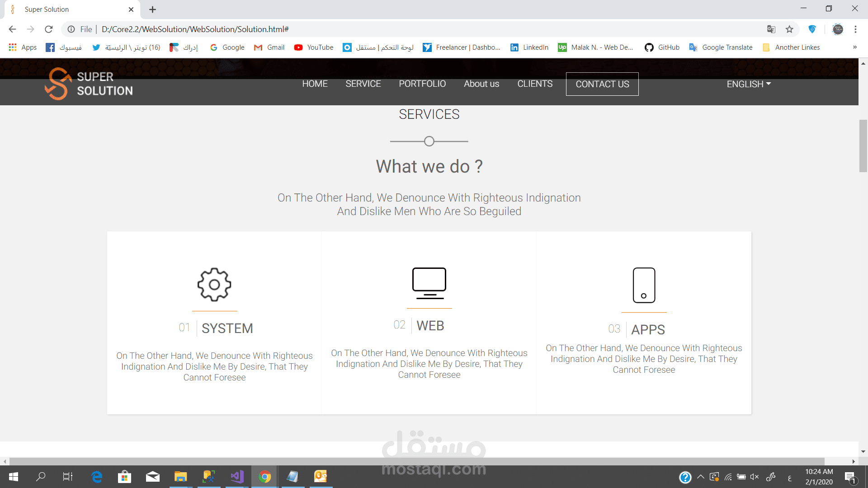Show hidden bookmarks overflow chevron

854,47
